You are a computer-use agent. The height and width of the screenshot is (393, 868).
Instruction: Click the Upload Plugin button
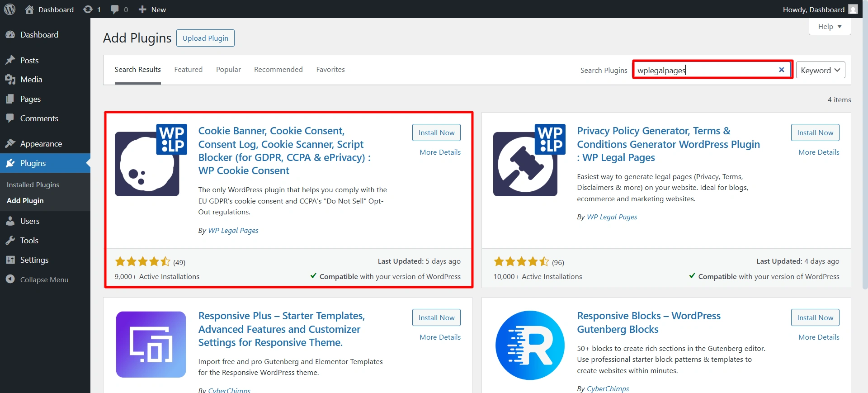pyautogui.click(x=205, y=38)
